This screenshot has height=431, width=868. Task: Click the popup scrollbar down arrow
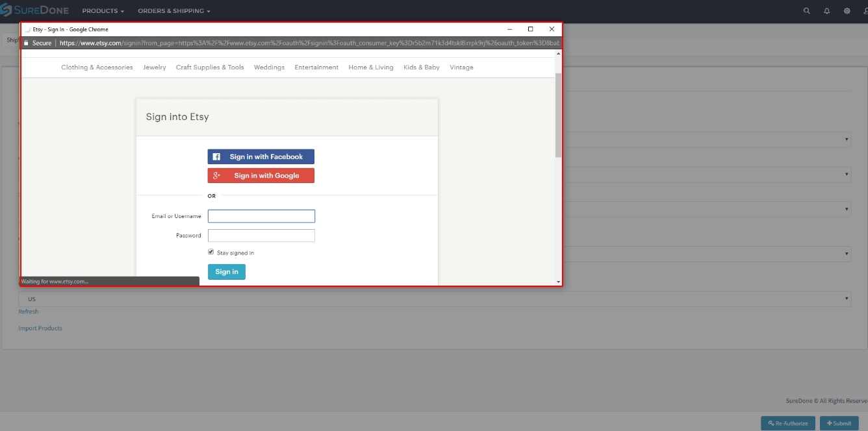[x=558, y=282]
